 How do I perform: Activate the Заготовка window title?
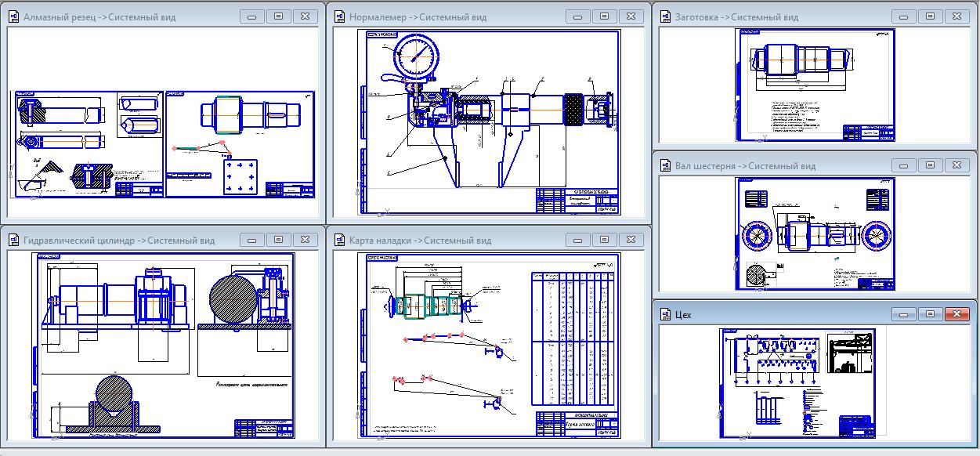click(736, 17)
